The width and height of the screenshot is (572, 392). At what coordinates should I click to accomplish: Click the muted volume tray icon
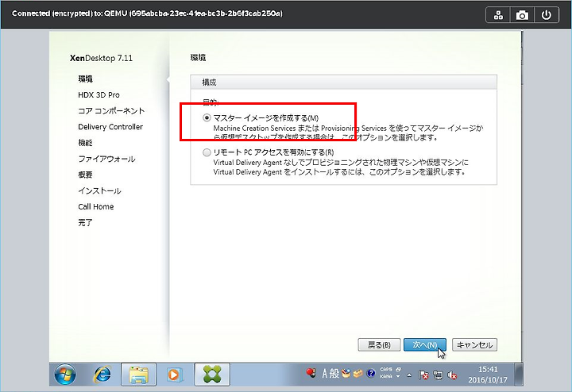(452, 375)
